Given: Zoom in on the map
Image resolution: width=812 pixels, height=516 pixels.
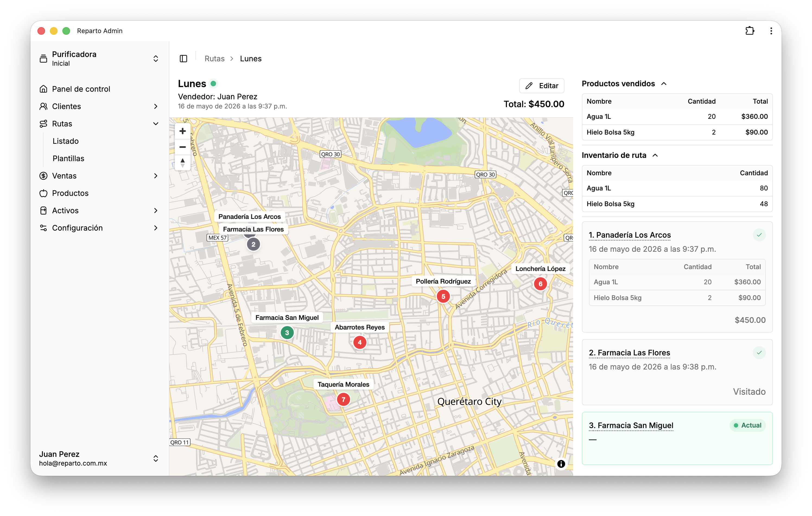Looking at the screenshot, I should 182,131.
